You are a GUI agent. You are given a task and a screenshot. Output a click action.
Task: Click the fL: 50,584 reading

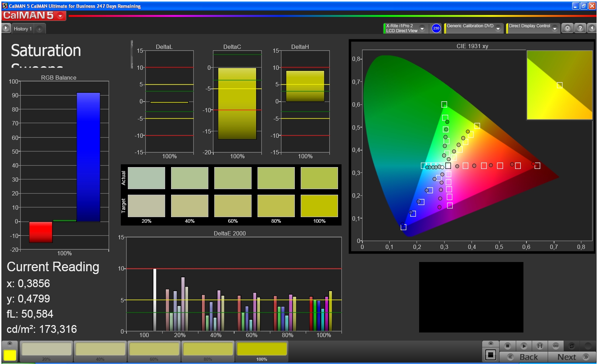(30, 314)
